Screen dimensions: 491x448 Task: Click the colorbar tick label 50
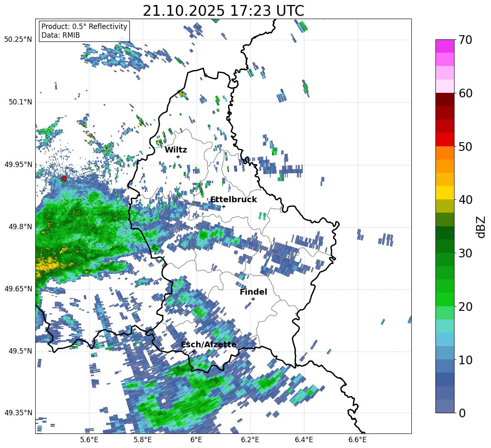pos(465,146)
